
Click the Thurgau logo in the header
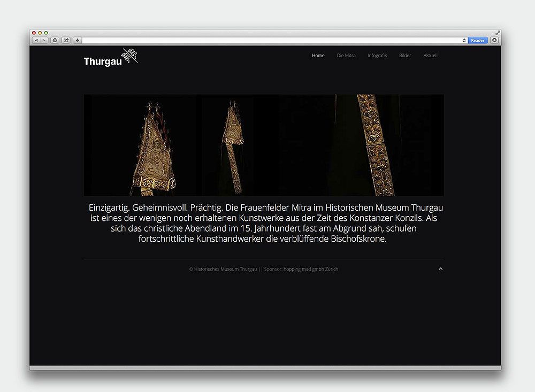pos(111,57)
